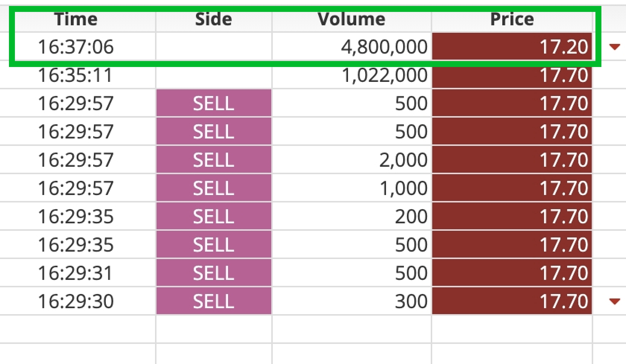Select the 16:37:06 time cell
This screenshot has height=364, width=626.
click(x=76, y=47)
